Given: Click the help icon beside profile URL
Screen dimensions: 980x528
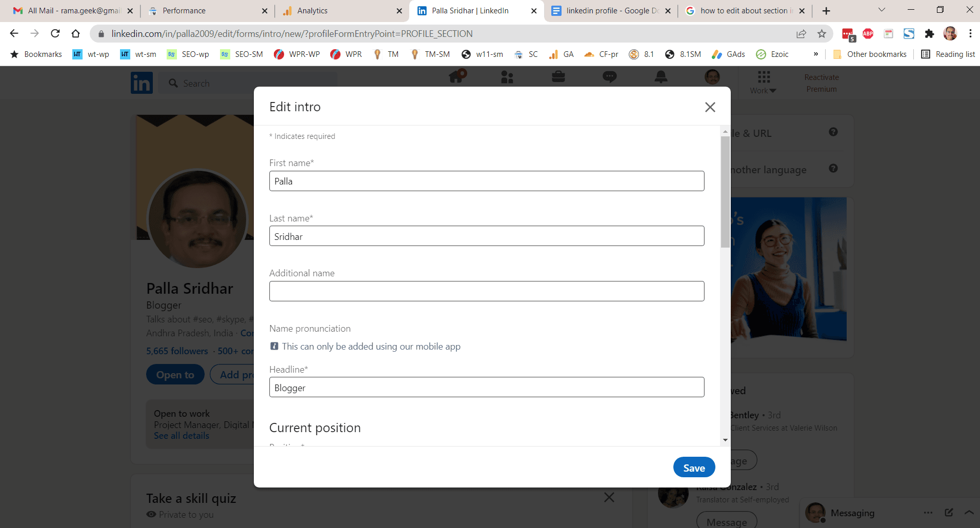Looking at the screenshot, I should [833, 132].
